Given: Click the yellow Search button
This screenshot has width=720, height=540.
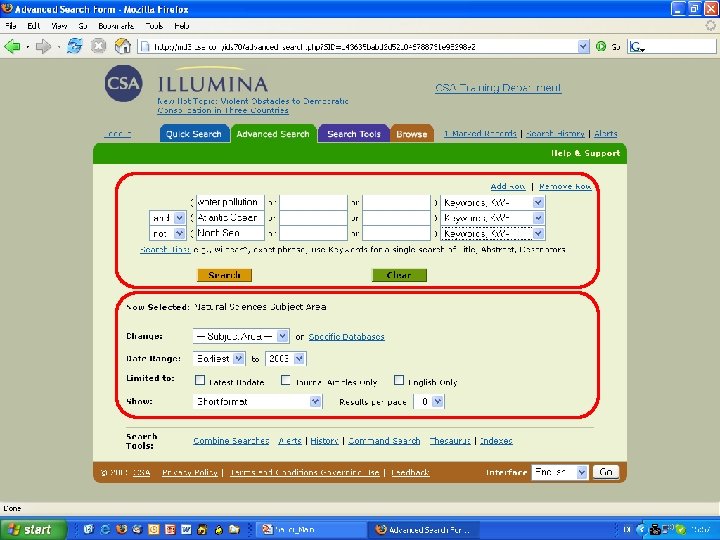Looking at the screenshot, I should (225, 275).
